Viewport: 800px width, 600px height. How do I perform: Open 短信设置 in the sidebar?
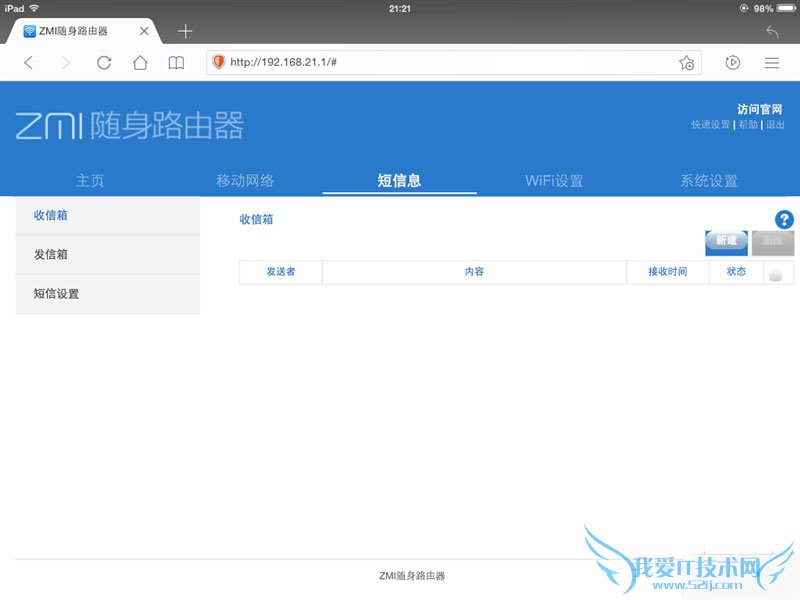coord(56,294)
